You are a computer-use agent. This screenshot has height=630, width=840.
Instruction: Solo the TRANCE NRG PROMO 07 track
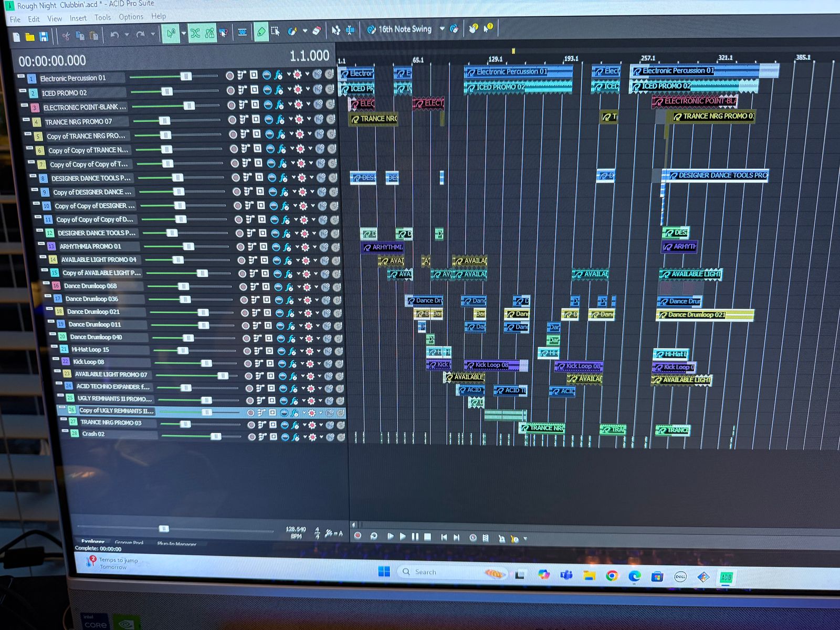click(331, 119)
